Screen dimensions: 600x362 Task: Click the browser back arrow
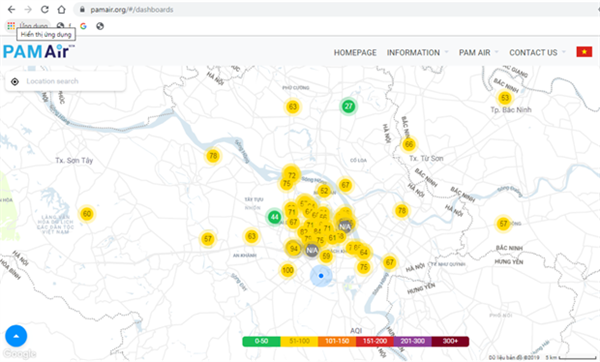pyautogui.click(x=11, y=10)
